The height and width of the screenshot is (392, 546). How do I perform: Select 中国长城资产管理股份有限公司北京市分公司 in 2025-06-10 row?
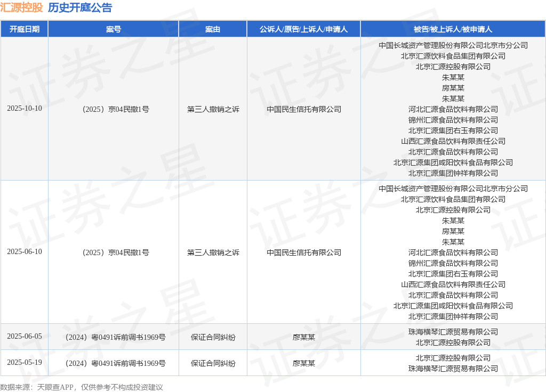point(453,189)
